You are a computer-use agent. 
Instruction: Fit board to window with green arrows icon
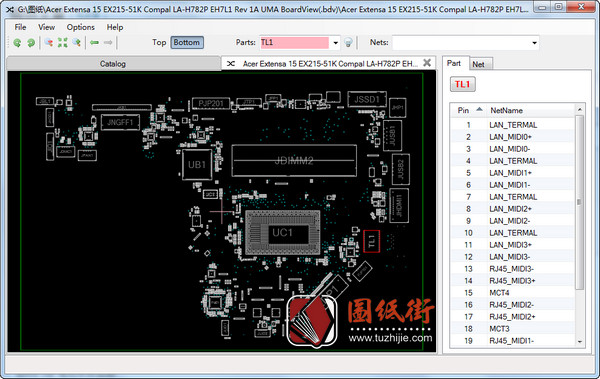[x=62, y=42]
